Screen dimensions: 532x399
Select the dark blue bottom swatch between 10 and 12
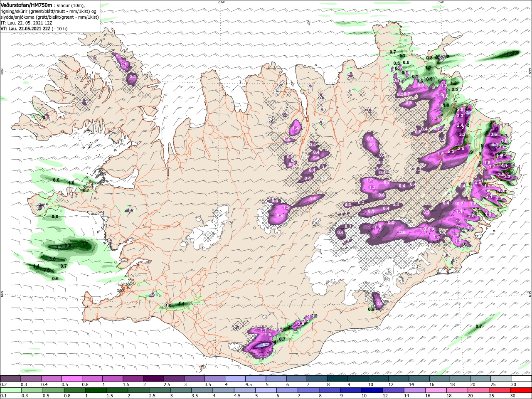[372, 390]
